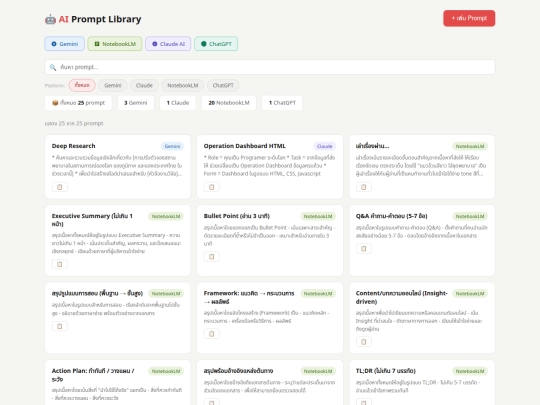Click the AI Prompt Library heading
Viewport: 540px width, 405px height.
coord(100,19)
